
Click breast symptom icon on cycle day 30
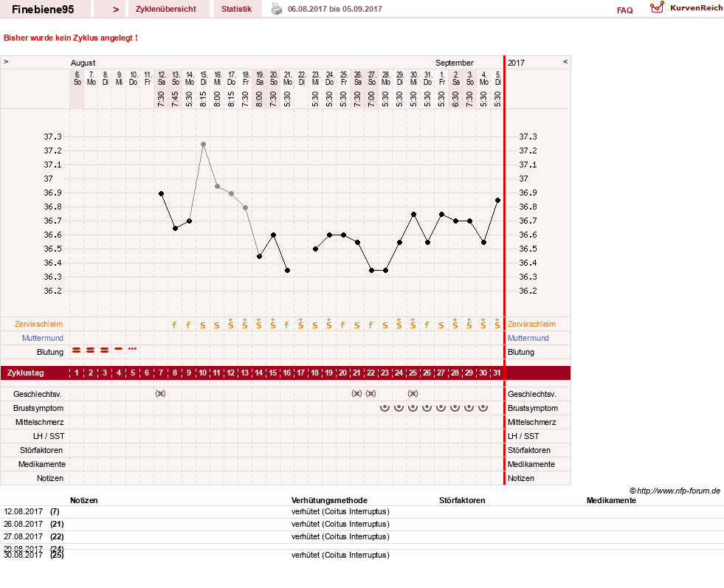pos(483,407)
